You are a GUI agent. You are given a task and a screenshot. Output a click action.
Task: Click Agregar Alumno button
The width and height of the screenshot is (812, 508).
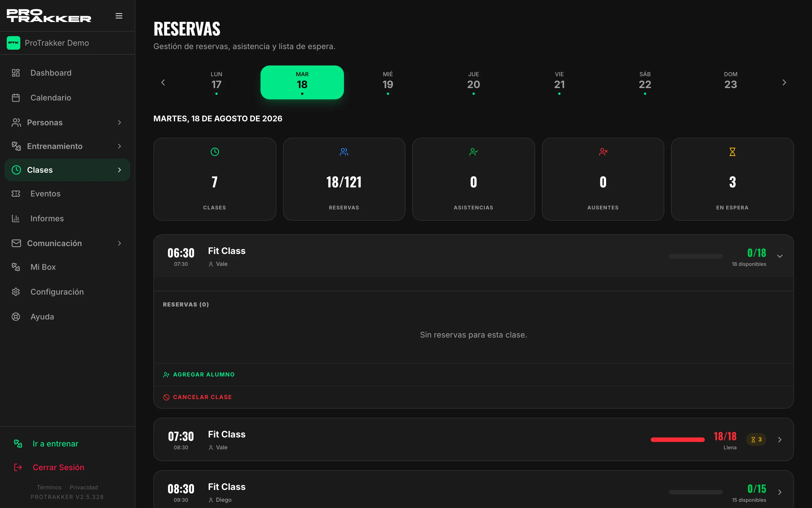[x=199, y=375]
